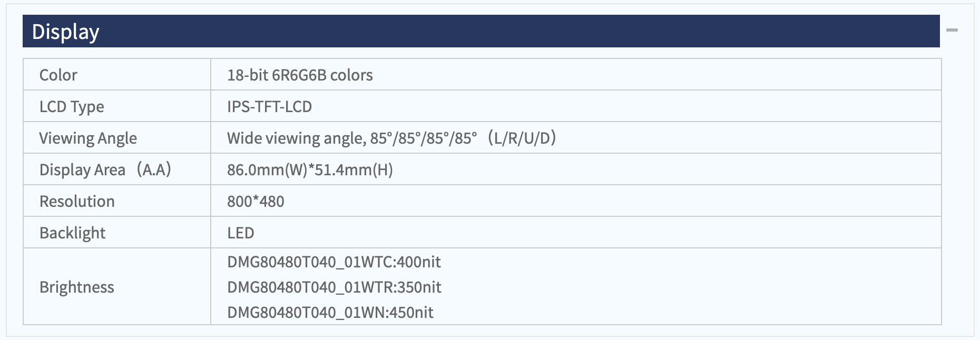The height and width of the screenshot is (340, 980).
Task: Click the (L/R/U/D) text in viewing angle
Action: coord(521,138)
